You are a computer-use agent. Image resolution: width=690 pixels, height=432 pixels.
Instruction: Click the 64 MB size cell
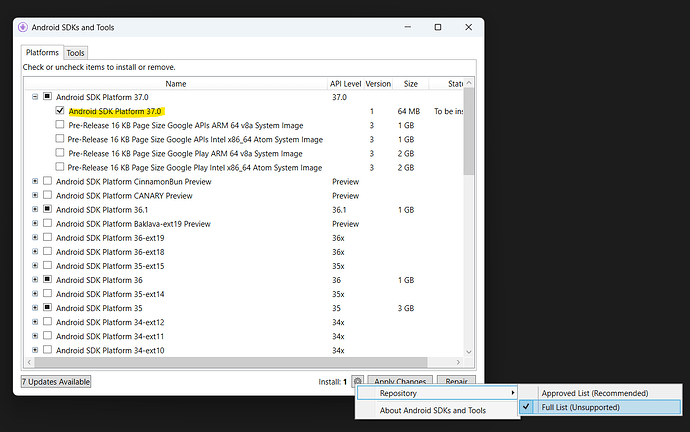click(408, 111)
